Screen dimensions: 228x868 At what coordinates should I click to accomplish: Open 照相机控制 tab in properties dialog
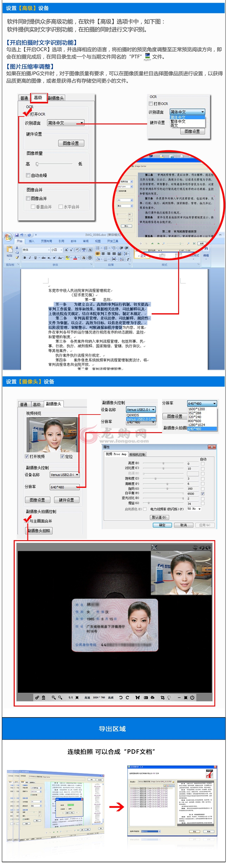click(137, 454)
